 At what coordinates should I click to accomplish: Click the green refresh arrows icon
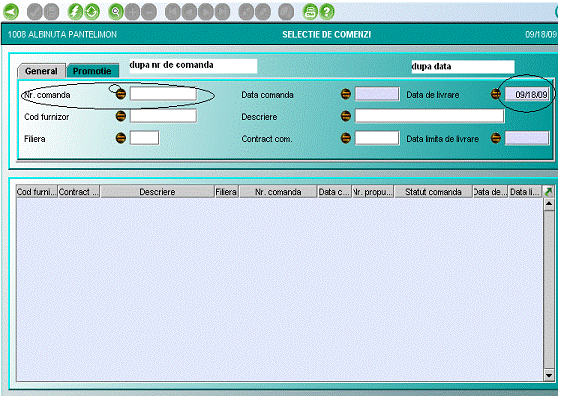pos(92,12)
